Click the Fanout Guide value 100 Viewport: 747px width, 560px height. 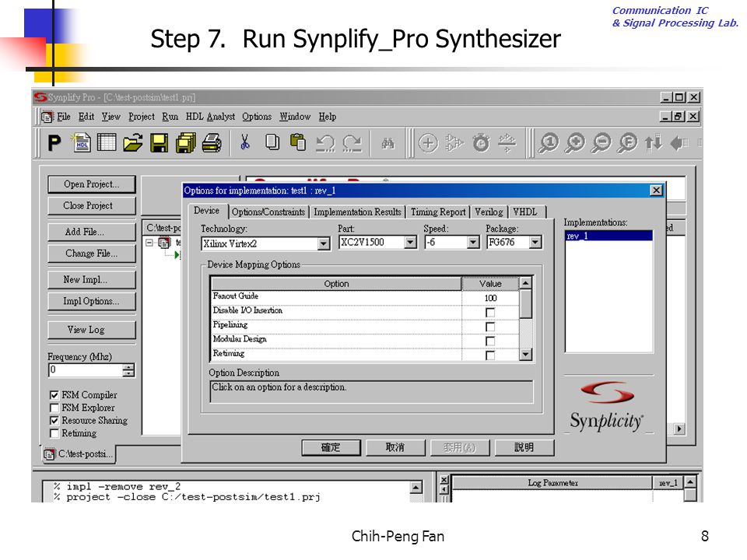490,298
